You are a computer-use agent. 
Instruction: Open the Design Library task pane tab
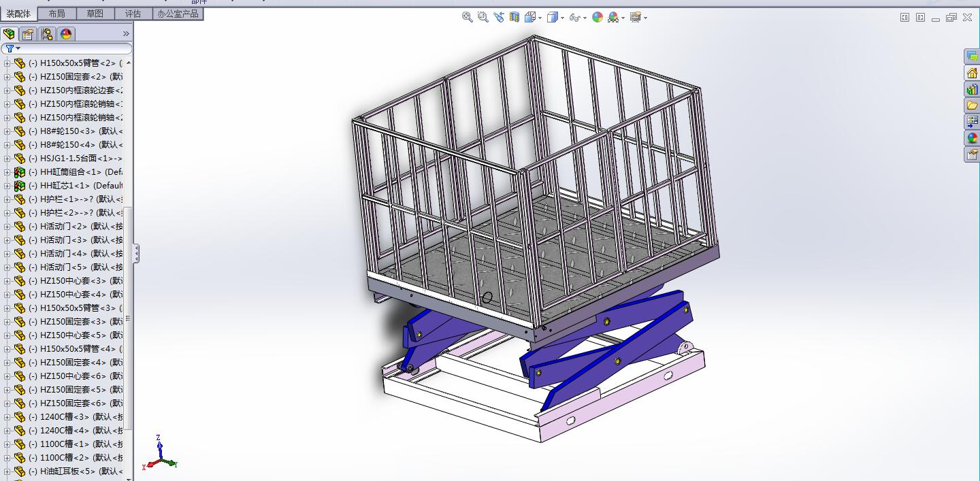[972, 89]
